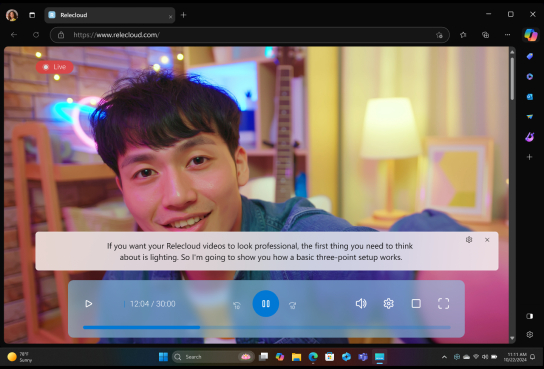Refresh the current page
The image size is (544, 369).
coord(36,35)
